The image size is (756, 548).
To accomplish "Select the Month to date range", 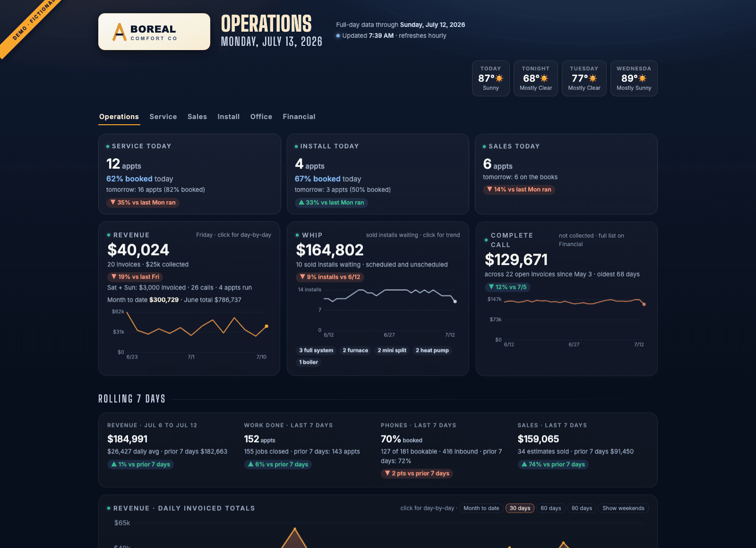I will (x=481, y=508).
